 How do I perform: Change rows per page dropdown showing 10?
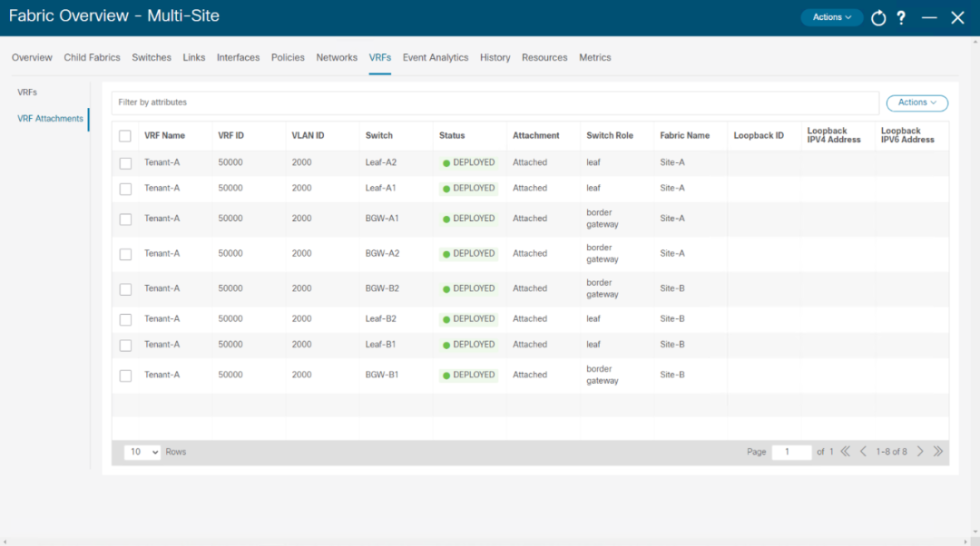click(142, 452)
